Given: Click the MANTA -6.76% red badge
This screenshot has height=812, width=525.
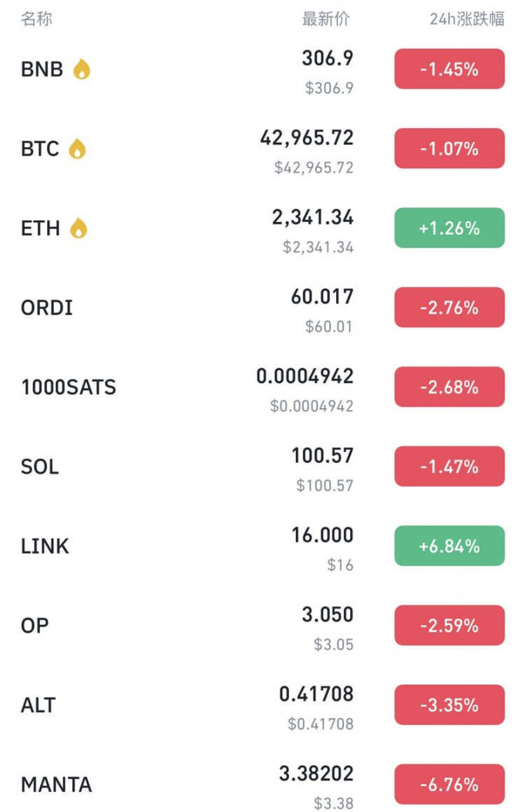Looking at the screenshot, I should [x=449, y=784].
